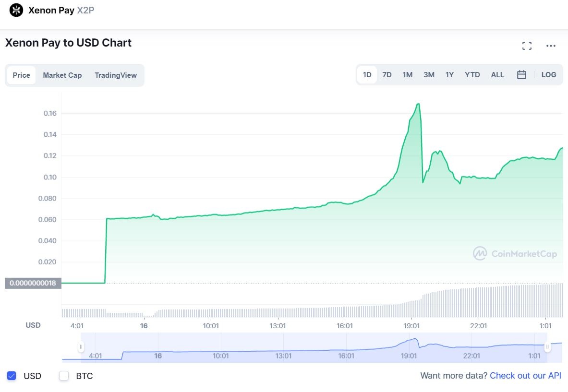Open the Check out our API link
Image resolution: width=568 pixels, height=392 pixels.
pyautogui.click(x=525, y=376)
